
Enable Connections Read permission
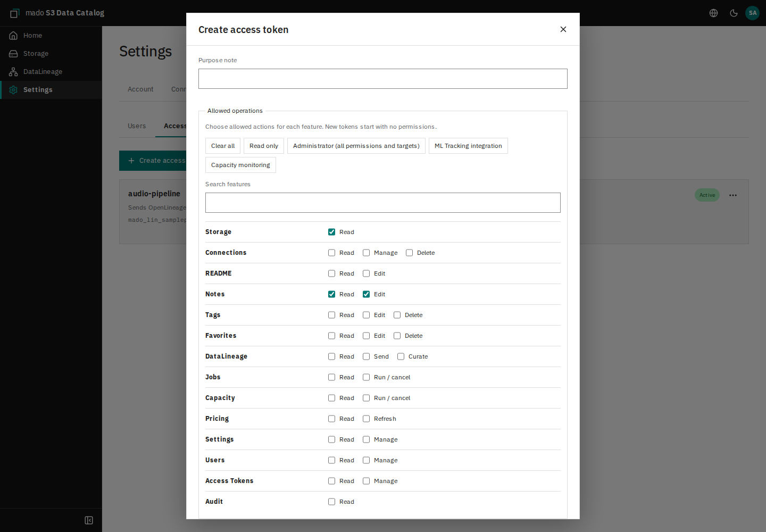pos(331,253)
